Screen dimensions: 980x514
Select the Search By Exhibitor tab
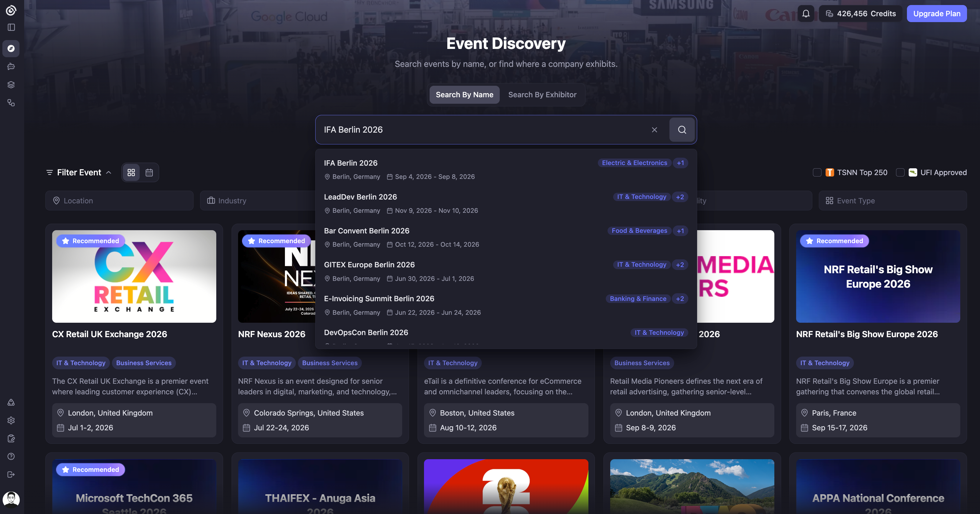542,95
